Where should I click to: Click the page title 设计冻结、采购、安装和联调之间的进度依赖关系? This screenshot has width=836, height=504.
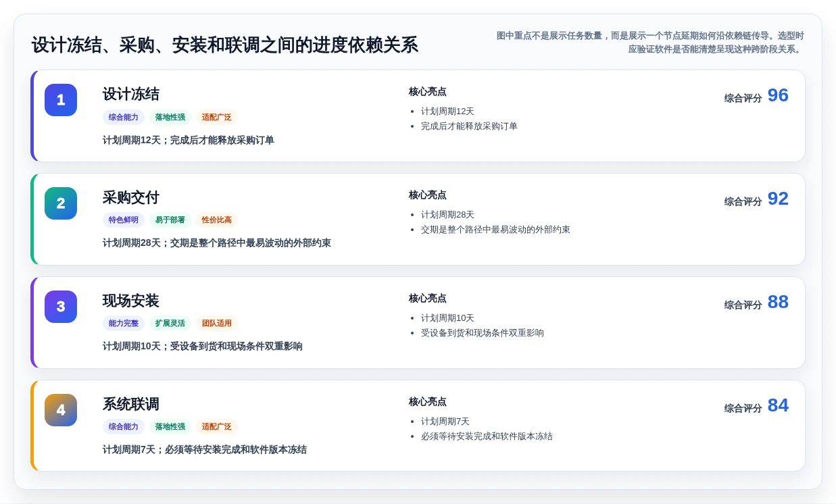224,45
